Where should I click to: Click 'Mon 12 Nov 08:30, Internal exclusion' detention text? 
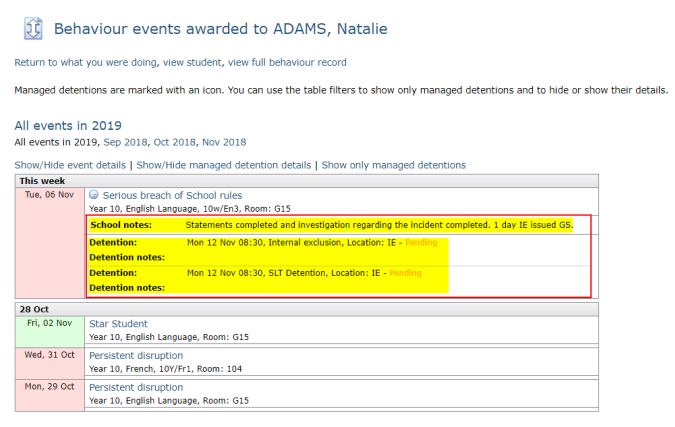pos(265,243)
